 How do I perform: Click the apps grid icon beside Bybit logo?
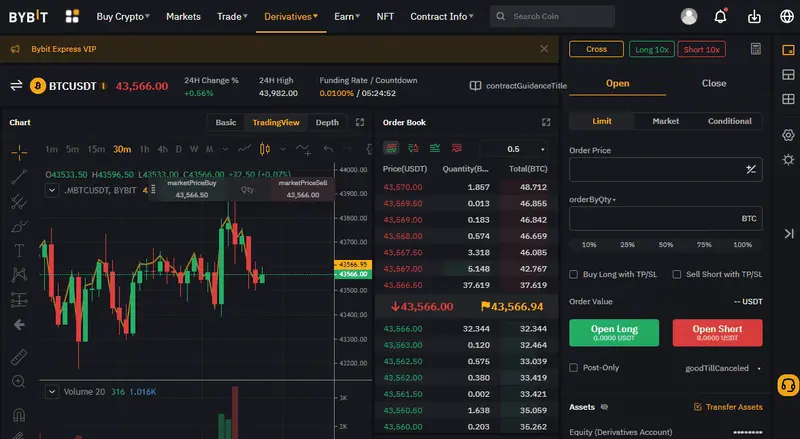coord(72,16)
